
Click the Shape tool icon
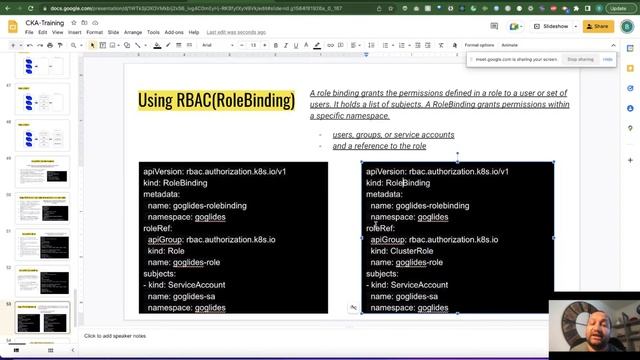click(127, 45)
